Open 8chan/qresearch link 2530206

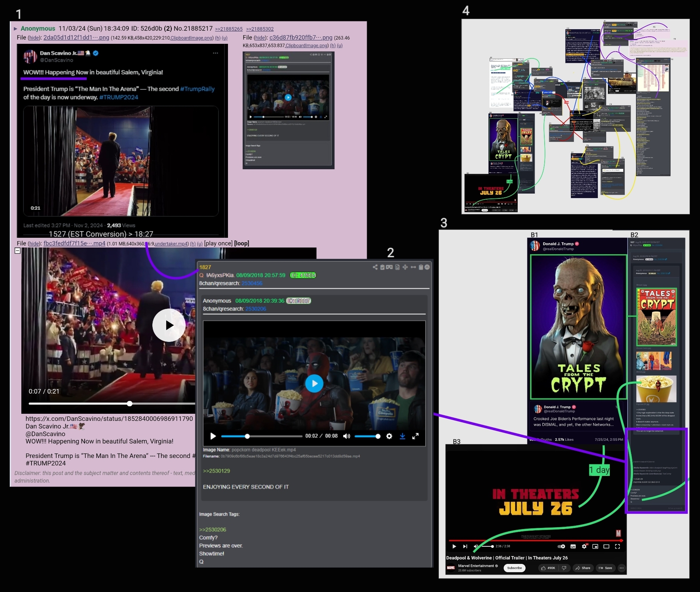pyautogui.click(x=256, y=309)
